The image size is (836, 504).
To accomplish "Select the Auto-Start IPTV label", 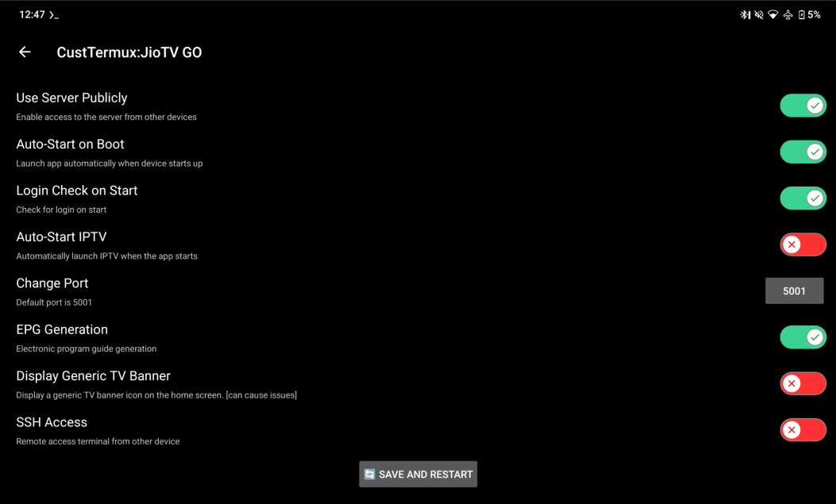I will [61, 237].
